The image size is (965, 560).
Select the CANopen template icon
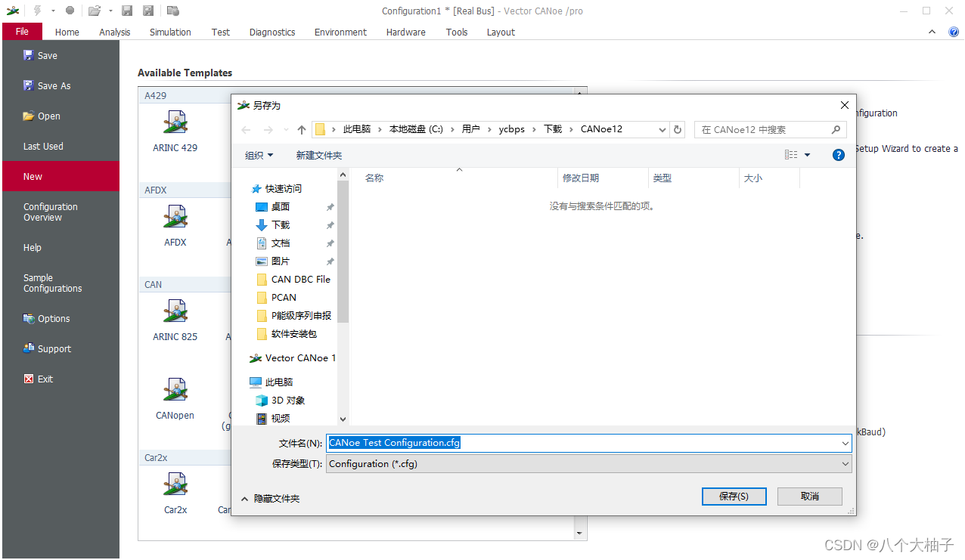click(175, 390)
